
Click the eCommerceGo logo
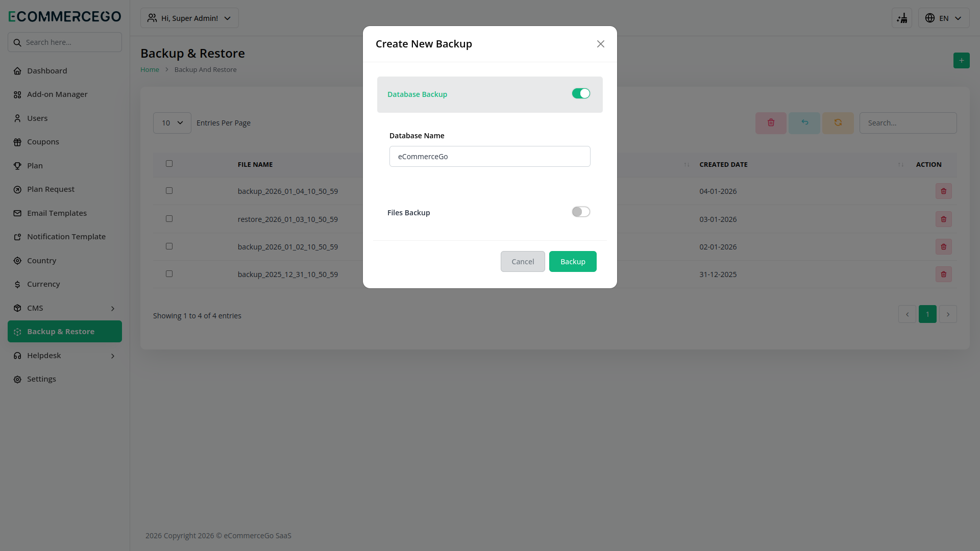point(65,16)
